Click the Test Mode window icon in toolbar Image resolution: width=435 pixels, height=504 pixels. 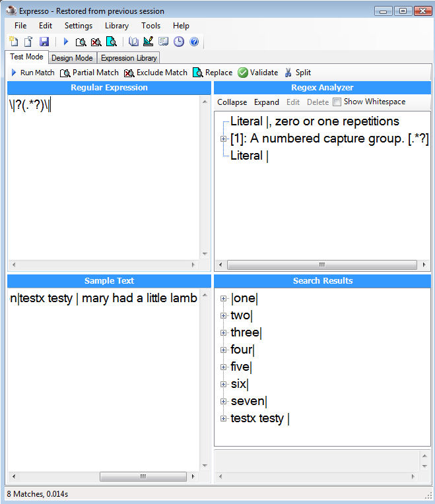pos(163,42)
